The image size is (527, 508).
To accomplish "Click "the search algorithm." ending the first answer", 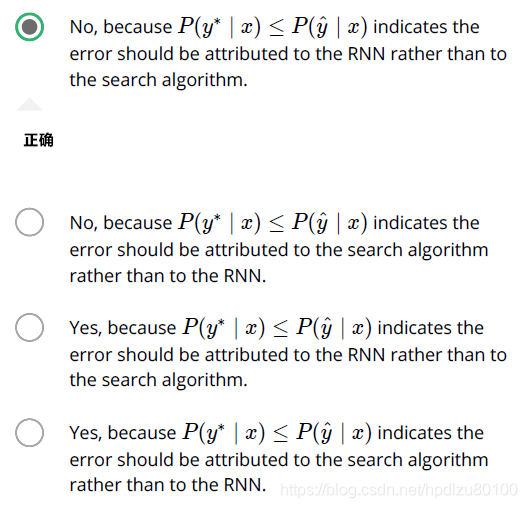I will coord(159,80).
